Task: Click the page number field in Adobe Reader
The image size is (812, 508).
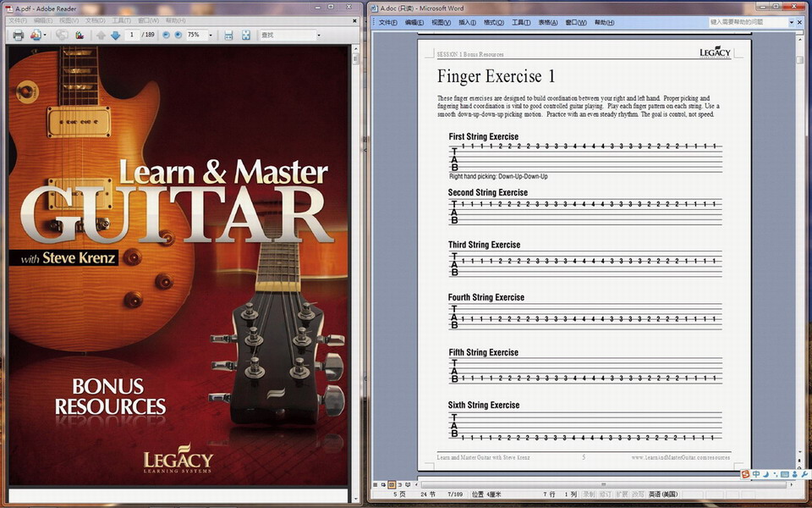Action: click(132, 35)
